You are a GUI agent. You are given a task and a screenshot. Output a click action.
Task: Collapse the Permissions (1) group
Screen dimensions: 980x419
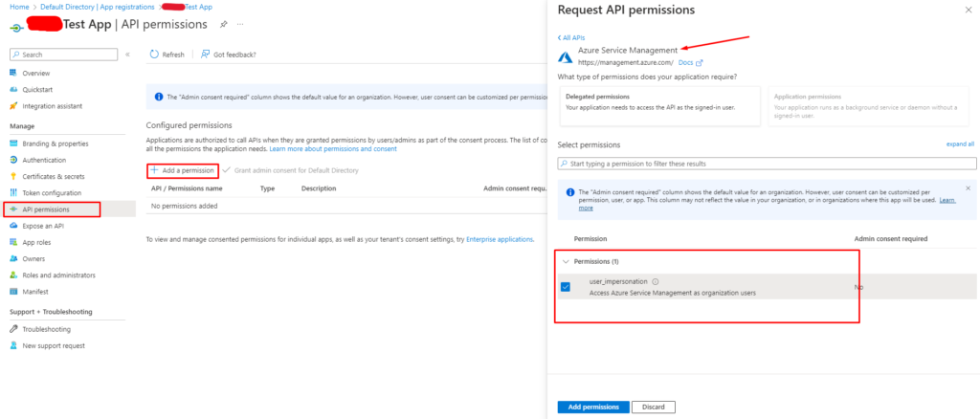(x=566, y=262)
